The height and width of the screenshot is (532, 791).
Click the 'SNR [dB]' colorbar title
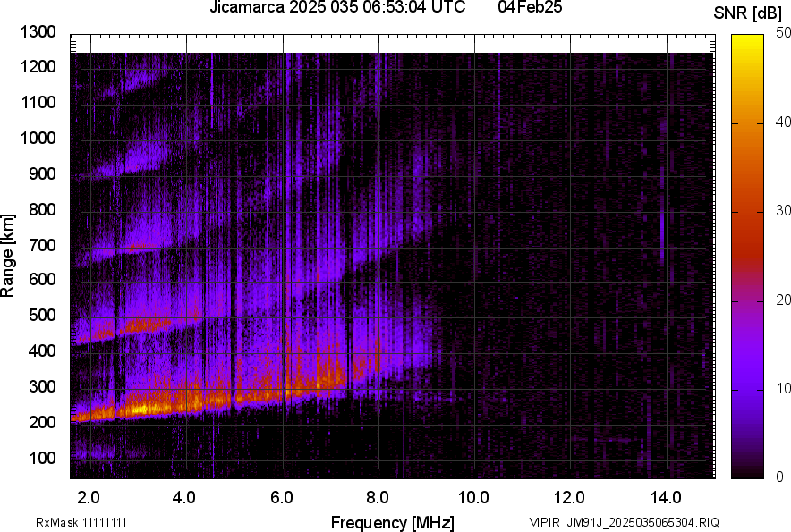tap(748, 13)
